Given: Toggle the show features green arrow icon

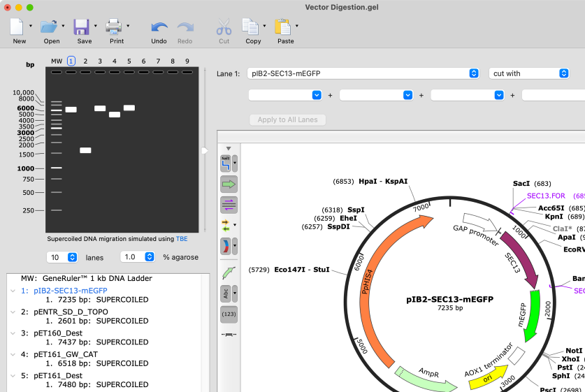Looking at the screenshot, I should coord(229,184).
